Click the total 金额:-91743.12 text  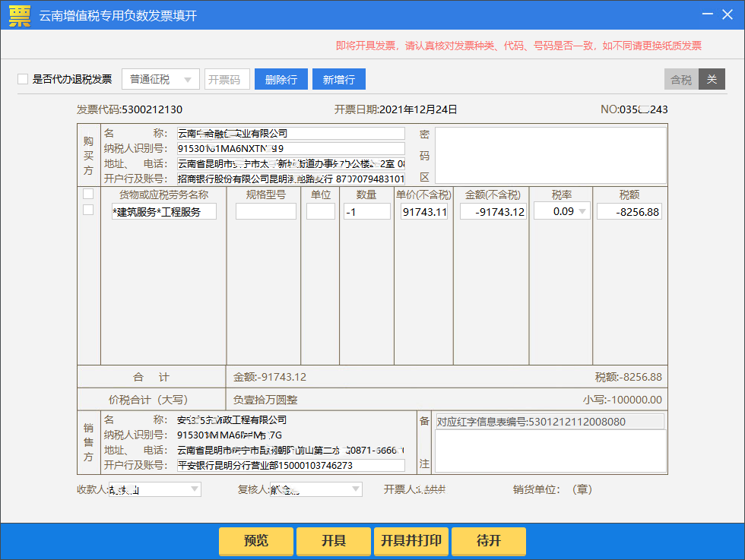[x=270, y=377]
